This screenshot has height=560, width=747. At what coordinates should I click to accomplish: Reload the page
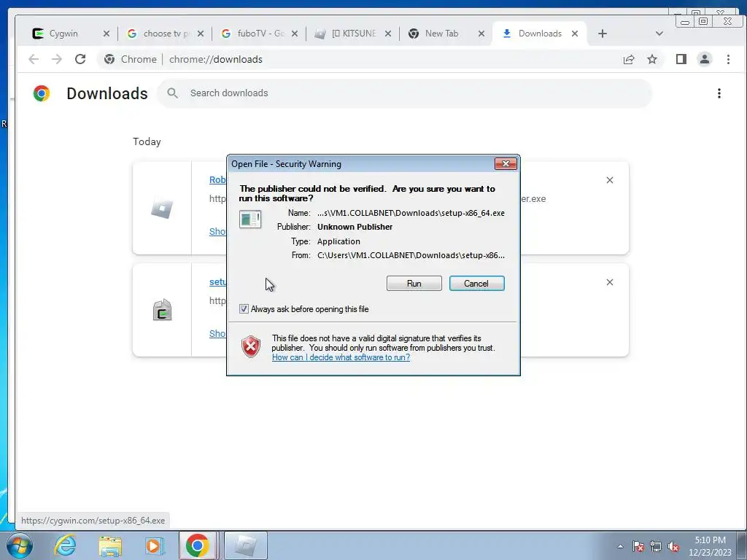point(80,59)
